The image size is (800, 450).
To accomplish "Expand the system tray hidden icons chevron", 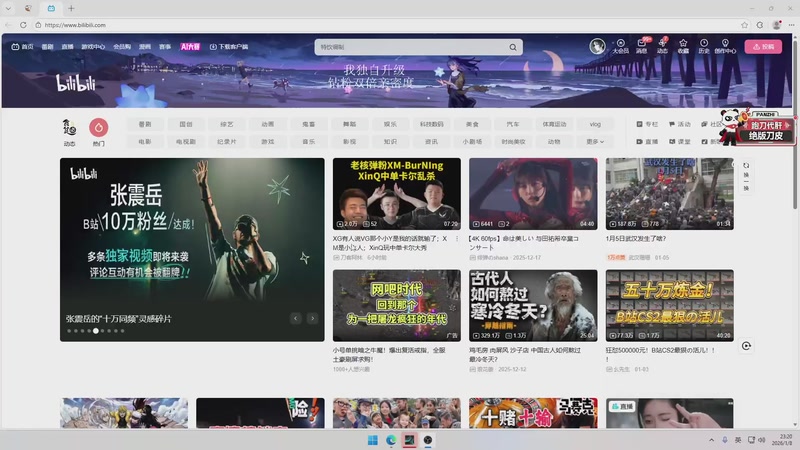I will pyautogui.click(x=711, y=440).
